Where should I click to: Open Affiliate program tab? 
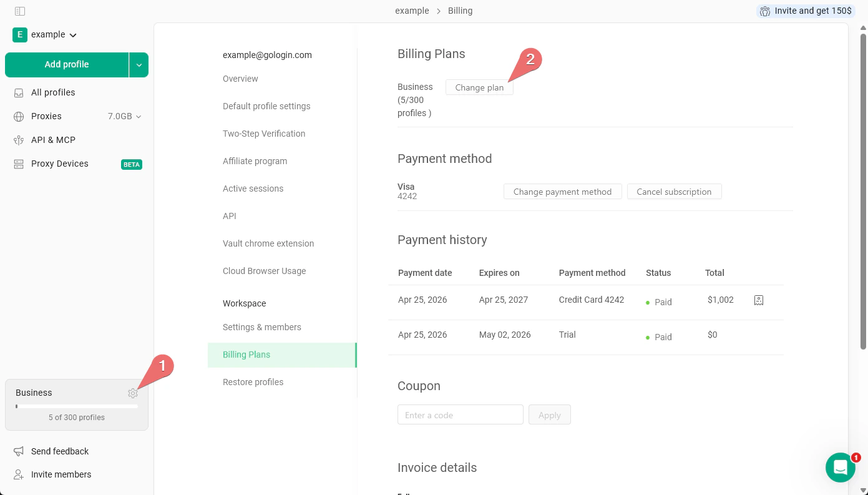point(255,161)
